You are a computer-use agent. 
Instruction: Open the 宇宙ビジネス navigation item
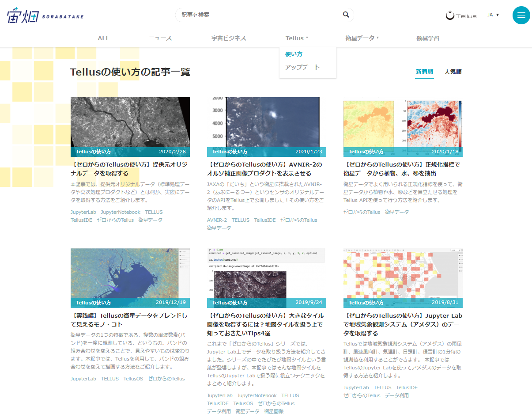coord(229,38)
